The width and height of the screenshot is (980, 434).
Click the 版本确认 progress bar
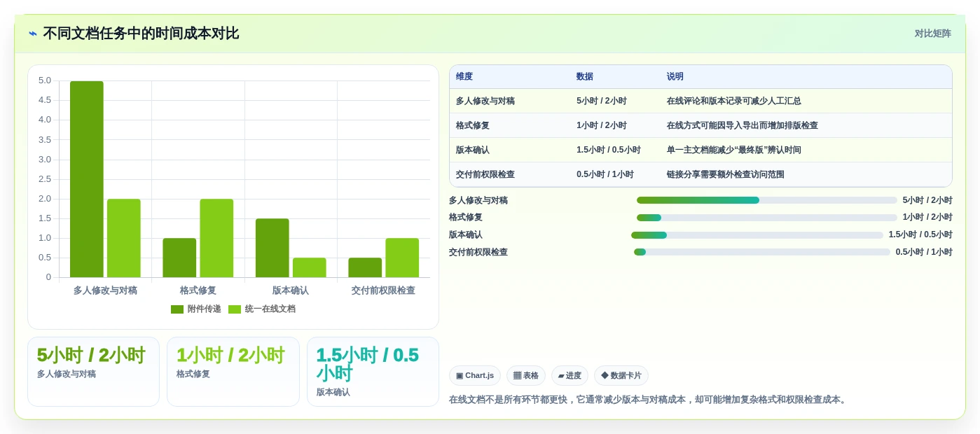[x=757, y=235]
